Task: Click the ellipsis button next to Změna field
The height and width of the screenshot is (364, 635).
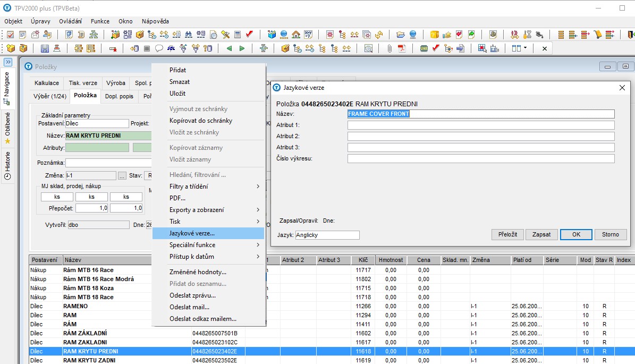Action: [x=122, y=176]
